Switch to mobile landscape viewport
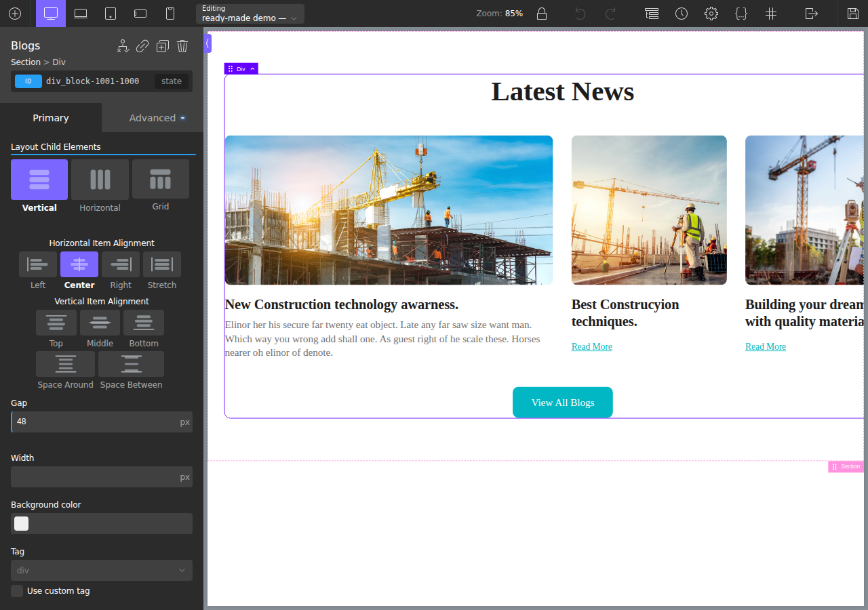 click(140, 14)
